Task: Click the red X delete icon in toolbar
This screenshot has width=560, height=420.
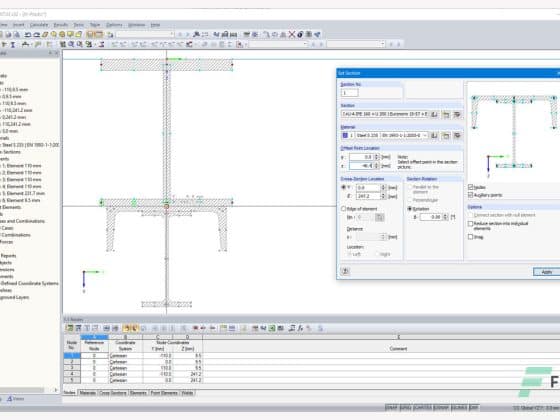Action: (292, 34)
